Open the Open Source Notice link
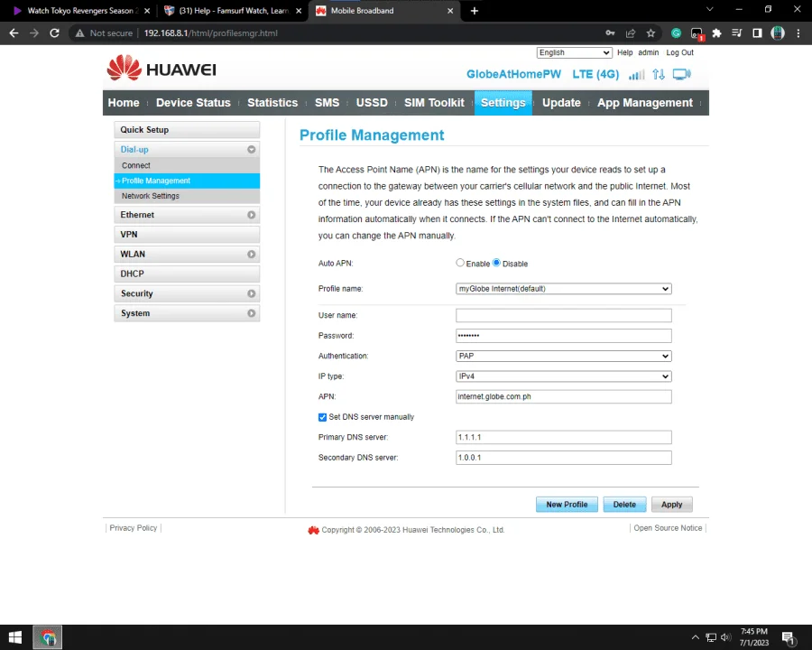The height and width of the screenshot is (650, 812). pyautogui.click(x=668, y=527)
